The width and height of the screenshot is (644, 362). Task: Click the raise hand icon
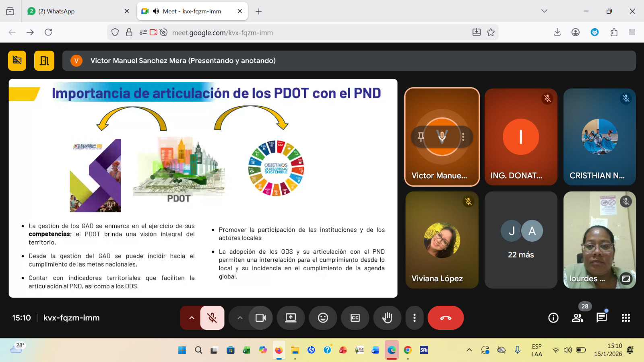387,318
